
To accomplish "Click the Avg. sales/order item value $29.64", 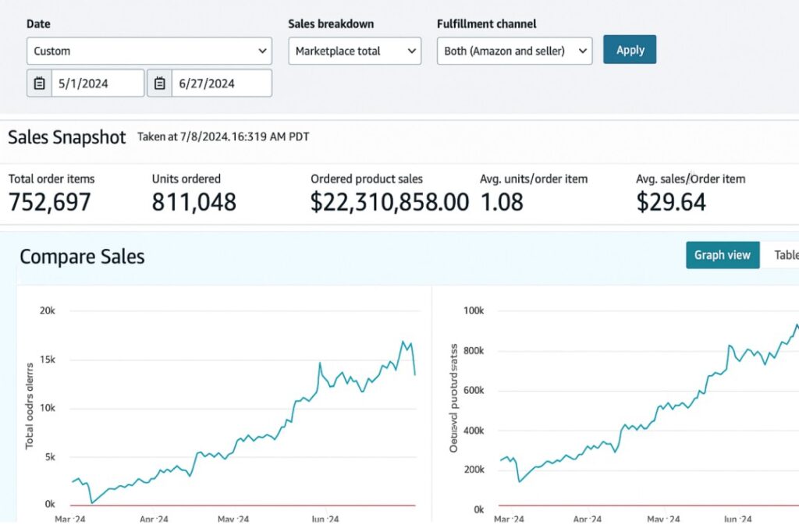I will coord(671,202).
